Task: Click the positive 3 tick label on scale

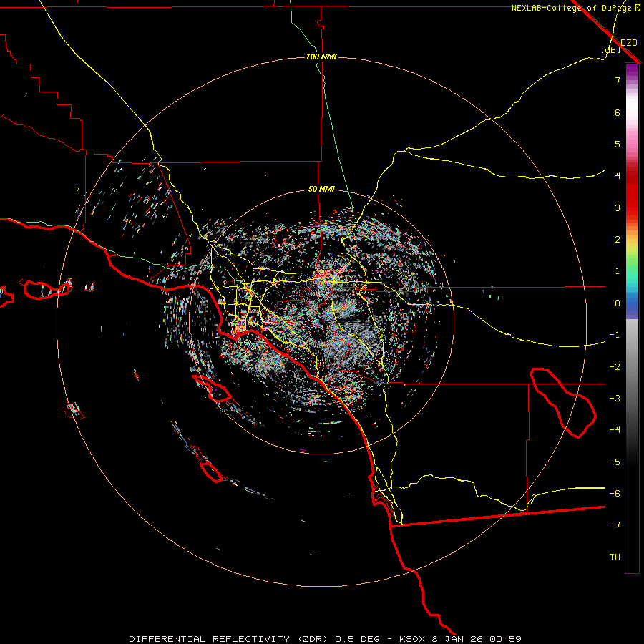Action: [618, 208]
